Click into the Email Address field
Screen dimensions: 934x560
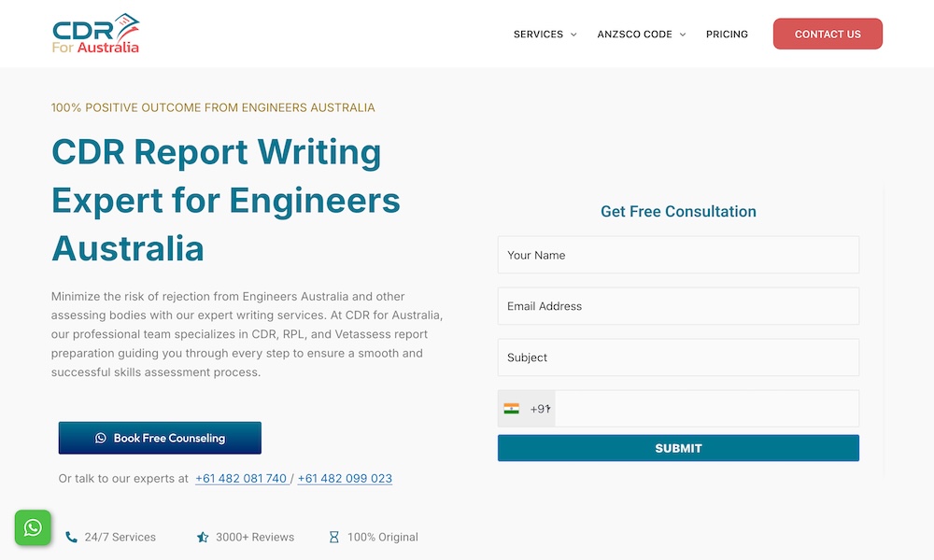(678, 306)
